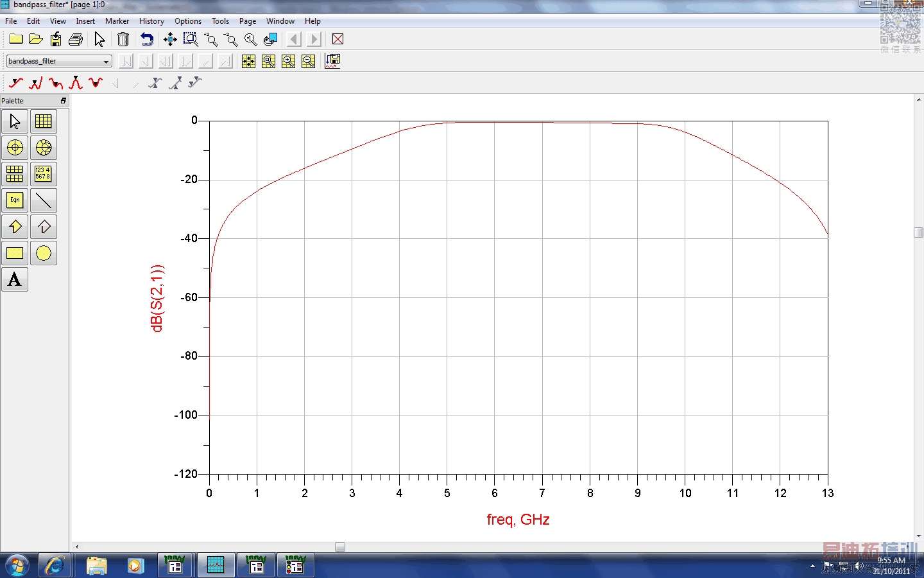Add an equation with the Eqn tool
The width and height of the screenshot is (924, 578).
(x=15, y=200)
